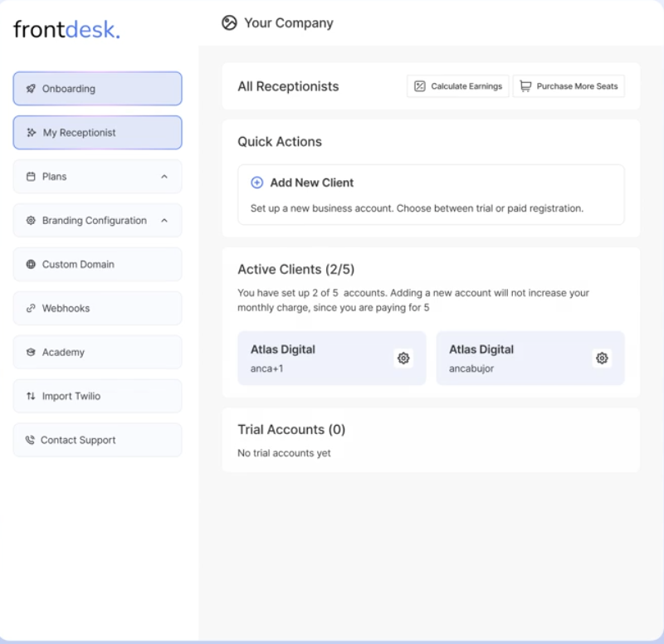
Task: Click the Your Company logo icon
Action: point(230,23)
